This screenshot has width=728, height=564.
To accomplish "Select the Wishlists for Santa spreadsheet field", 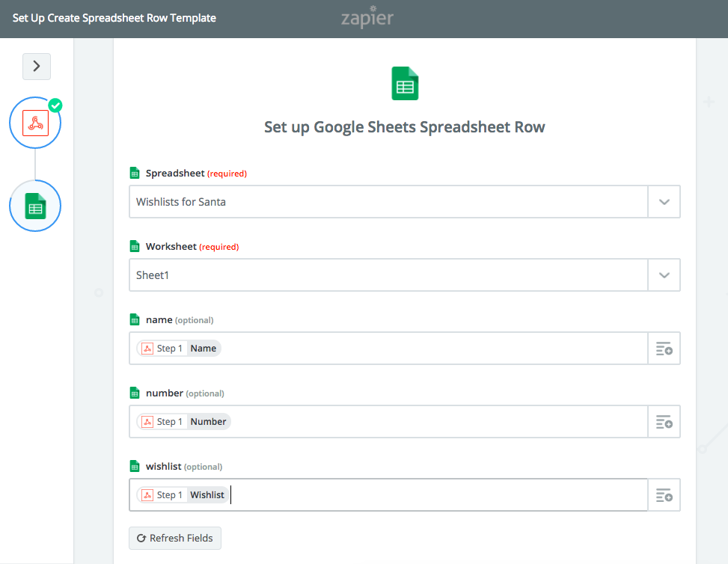I will tap(388, 202).
